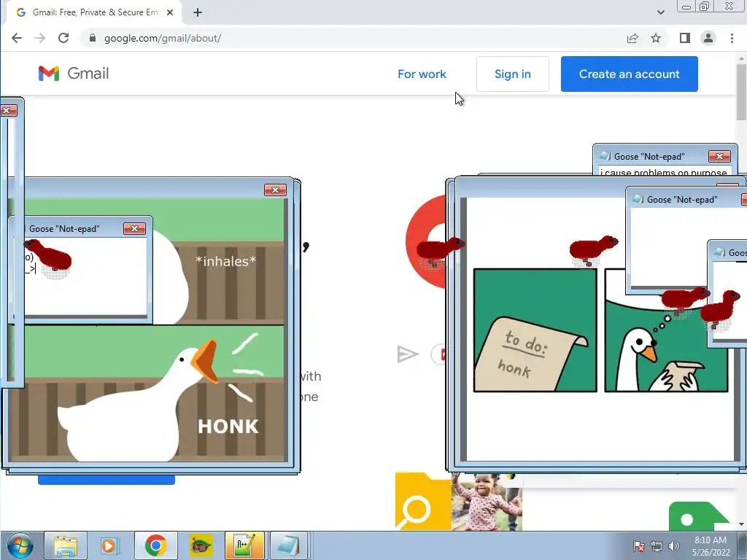Close the left Goose Not-epad window
Screen dimensions: 747x560
(x=134, y=228)
